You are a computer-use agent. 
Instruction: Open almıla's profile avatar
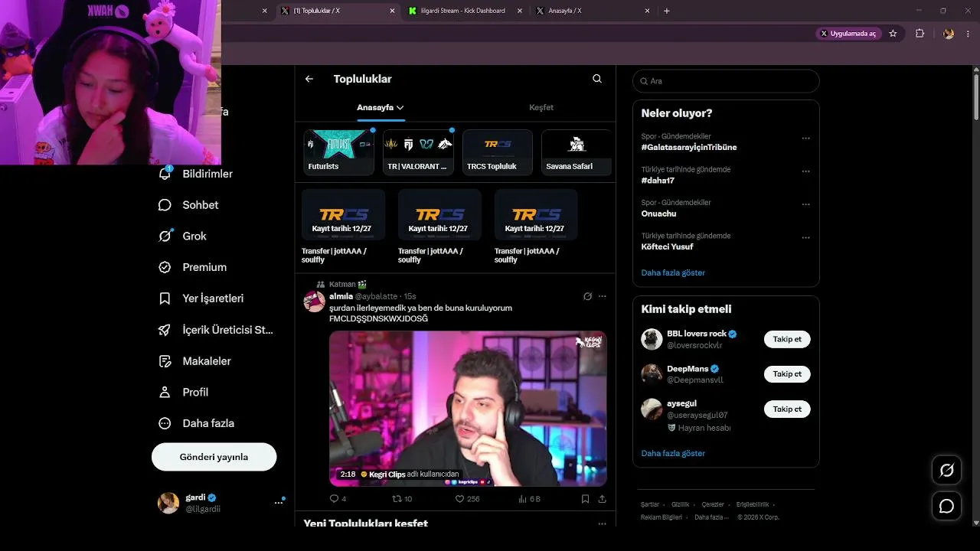pyautogui.click(x=315, y=302)
